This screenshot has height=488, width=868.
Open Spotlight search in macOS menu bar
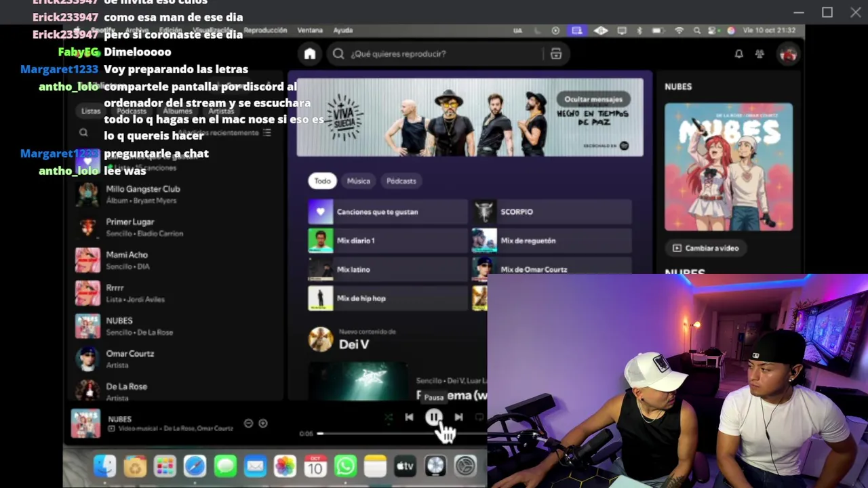pyautogui.click(x=697, y=30)
